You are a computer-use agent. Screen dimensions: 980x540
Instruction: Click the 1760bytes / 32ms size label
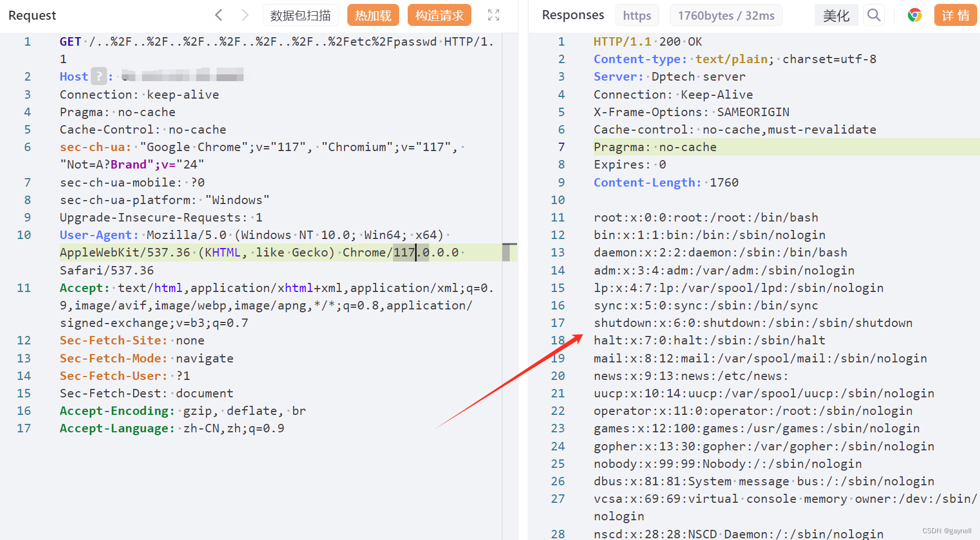[726, 15]
